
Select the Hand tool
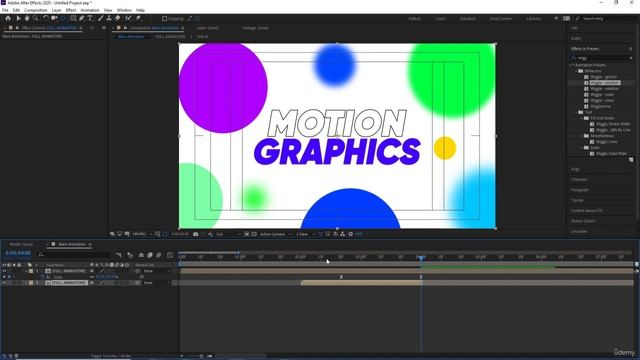(x=27, y=18)
